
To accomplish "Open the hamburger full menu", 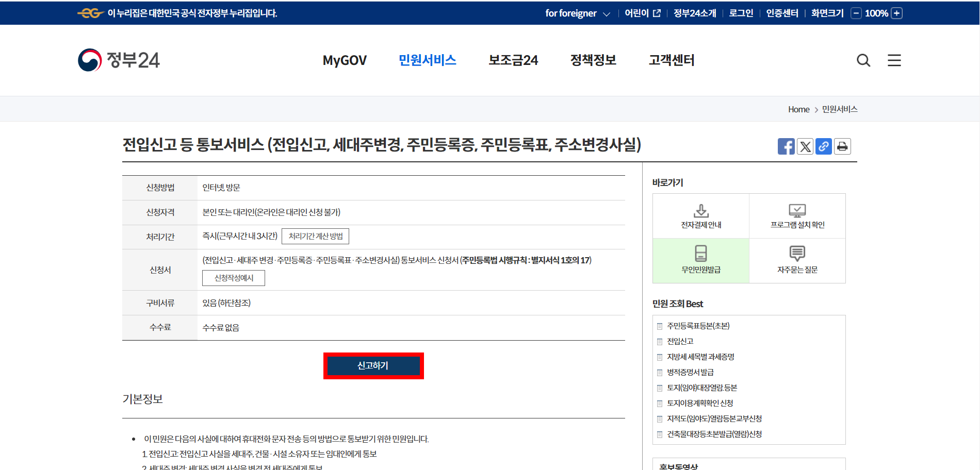I will pos(894,60).
